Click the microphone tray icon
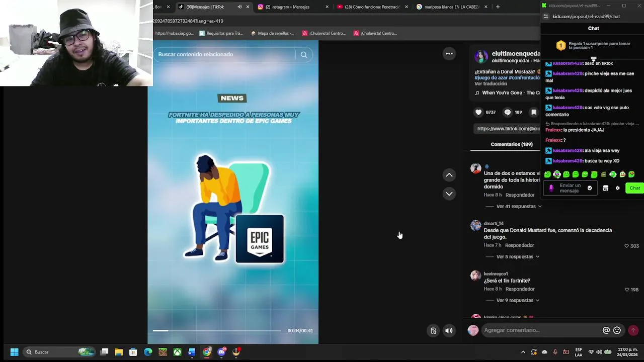644x362 pixels. click(x=555, y=352)
